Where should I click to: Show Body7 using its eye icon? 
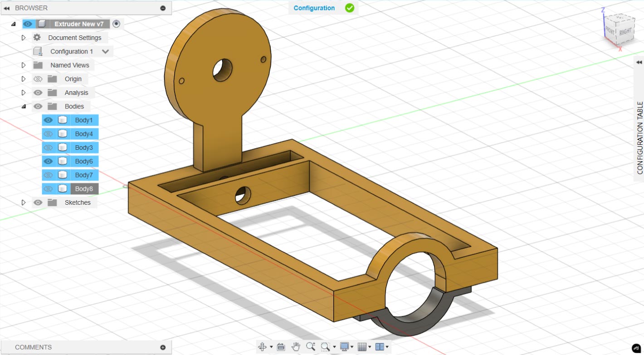pos(48,175)
